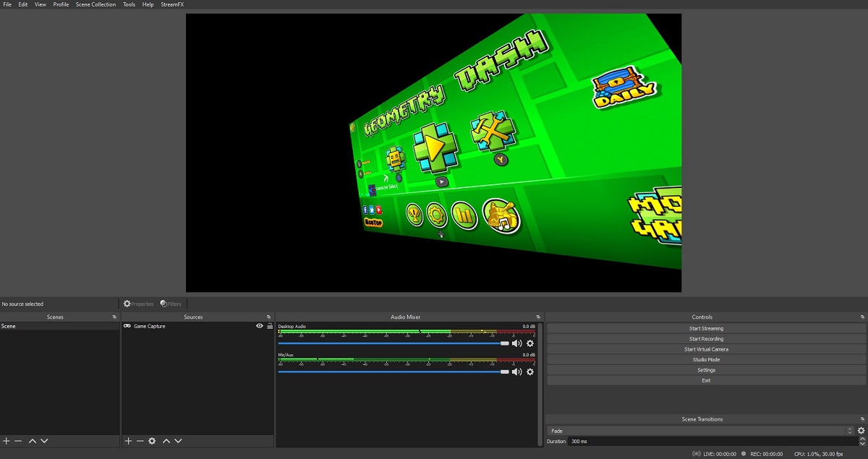The height and width of the screenshot is (459, 868).
Task: Undock the Scenes panel
Action: click(114, 317)
